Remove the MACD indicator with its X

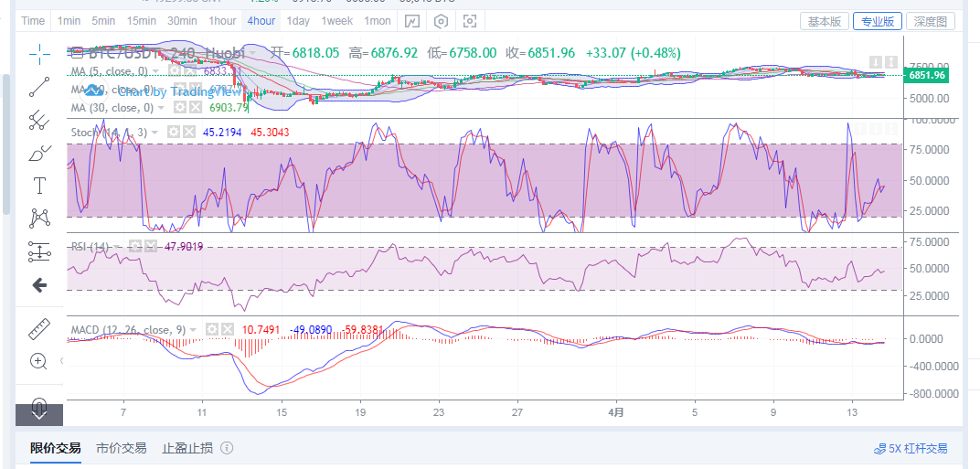coord(227,328)
